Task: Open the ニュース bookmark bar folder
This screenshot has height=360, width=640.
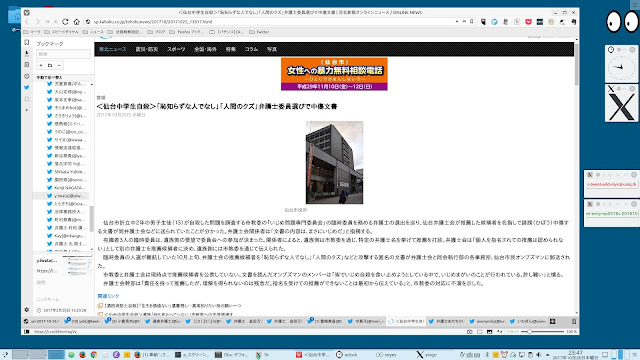Action: [93, 32]
